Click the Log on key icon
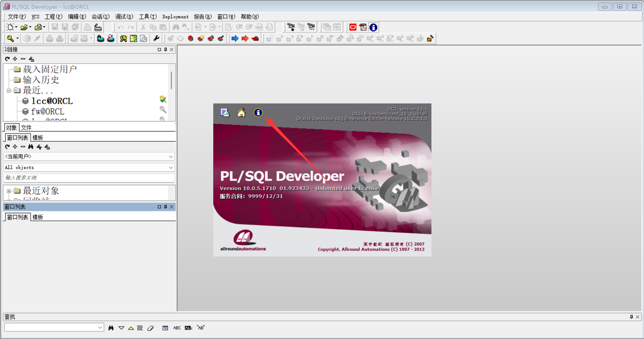Screen dimensions: 644x339 [x=10, y=38]
